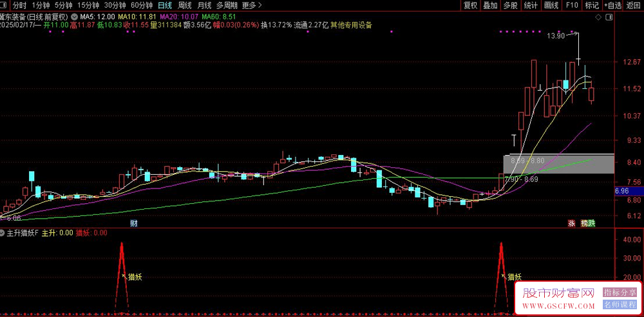Image resolution: width=644 pixels, height=317 pixels.
Task: Click the diamond icon above the price axis
Action: [598, 17]
